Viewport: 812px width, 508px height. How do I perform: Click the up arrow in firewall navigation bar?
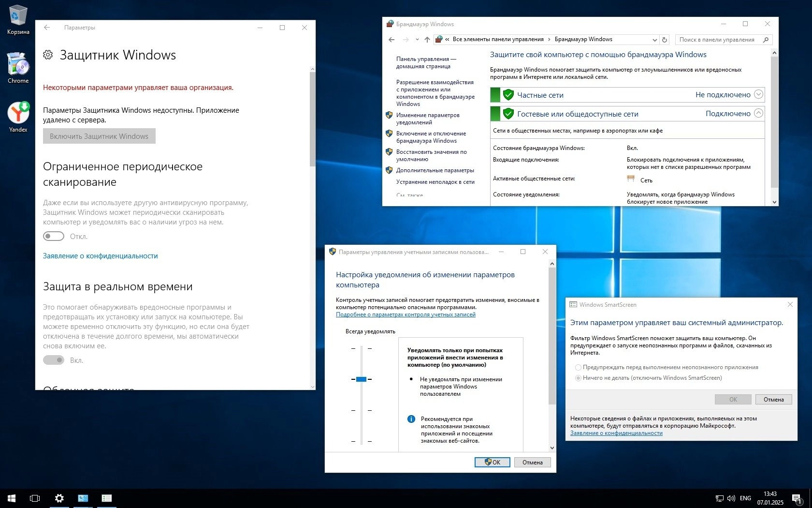427,40
